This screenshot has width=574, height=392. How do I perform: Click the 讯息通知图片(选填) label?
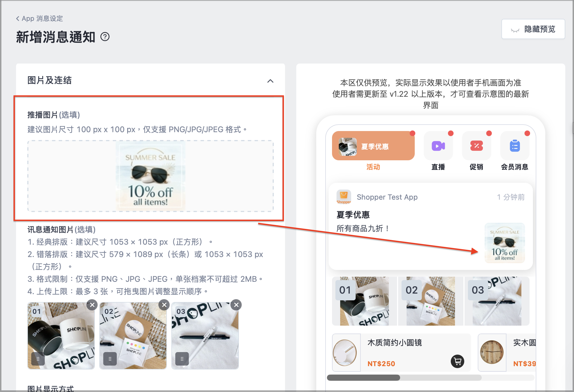(61, 229)
